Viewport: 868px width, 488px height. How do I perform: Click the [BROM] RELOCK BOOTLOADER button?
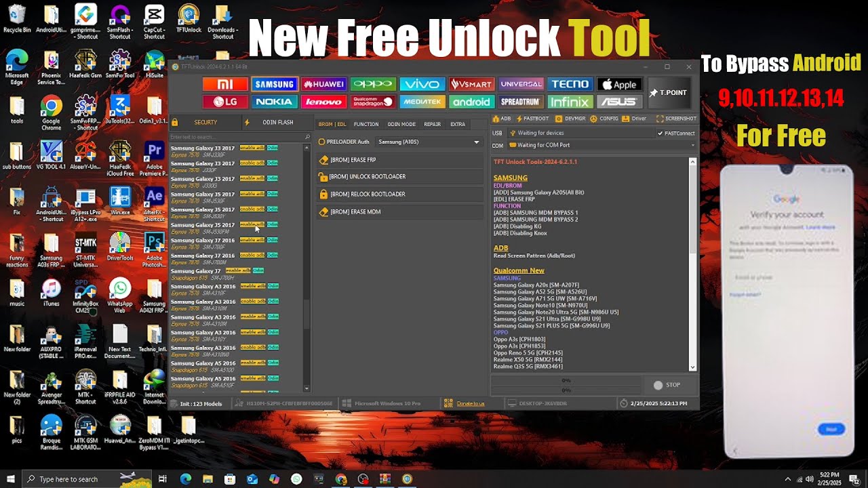(x=401, y=195)
